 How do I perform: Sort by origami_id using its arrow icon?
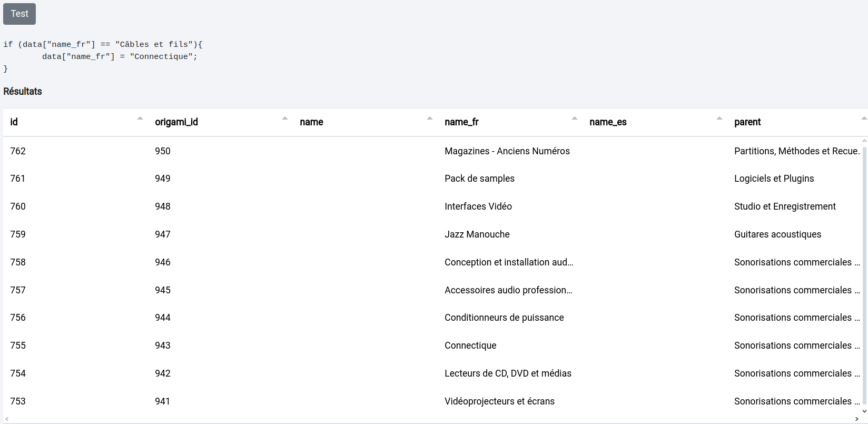285,119
